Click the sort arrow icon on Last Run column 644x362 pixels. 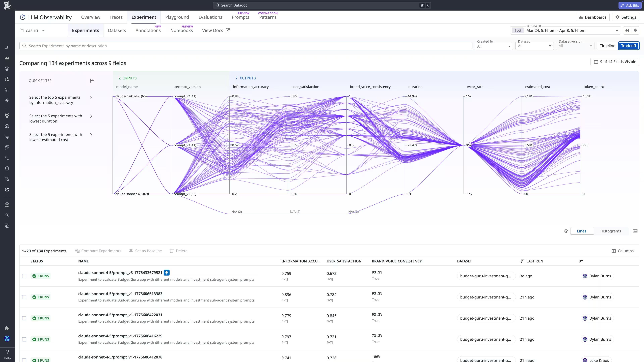(x=522, y=261)
